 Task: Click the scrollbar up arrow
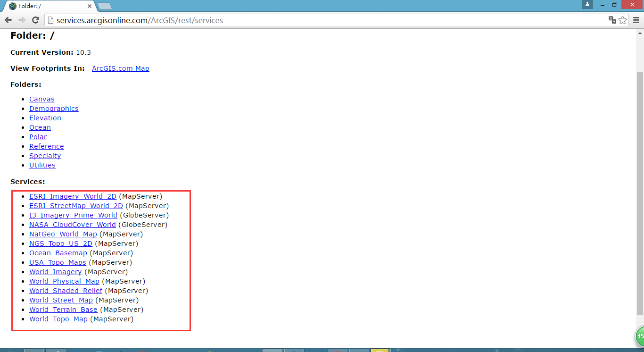(x=640, y=33)
